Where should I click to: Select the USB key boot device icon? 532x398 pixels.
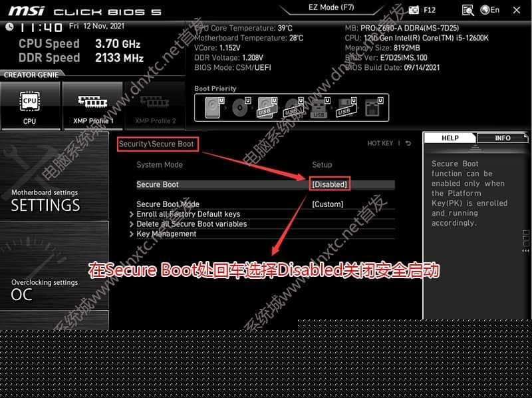click(x=319, y=108)
